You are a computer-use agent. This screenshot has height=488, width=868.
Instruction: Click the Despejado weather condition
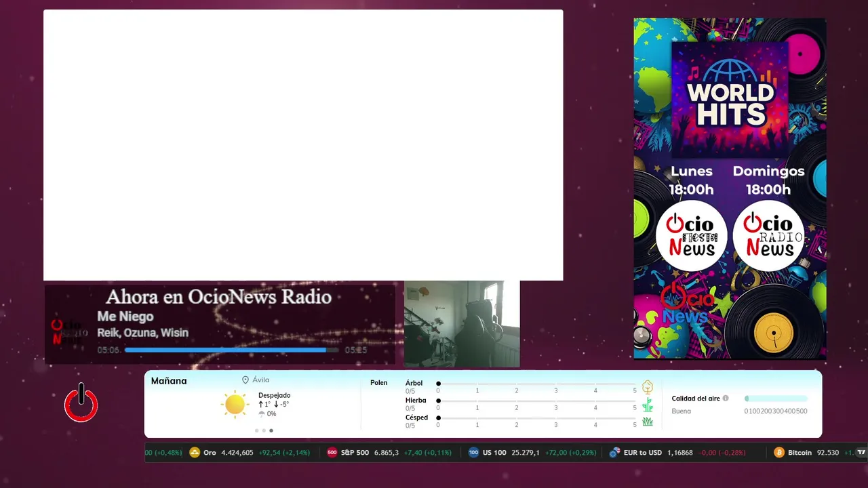point(274,395)
